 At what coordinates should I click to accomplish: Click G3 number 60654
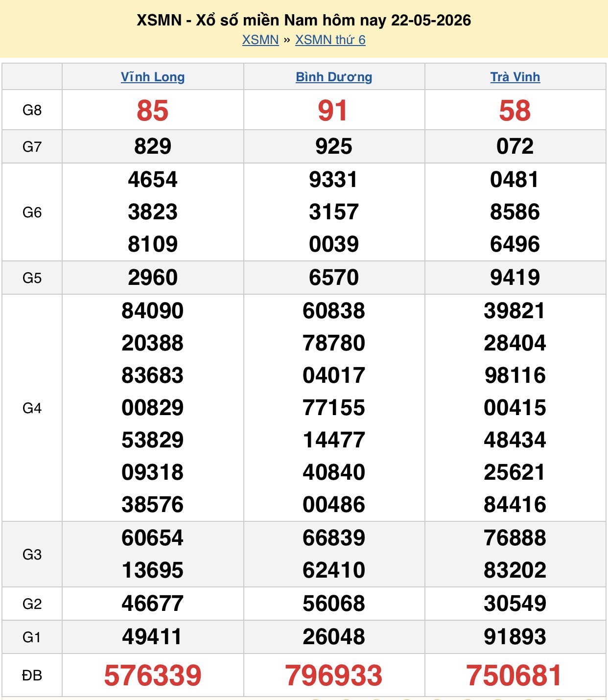coord(153,538)
